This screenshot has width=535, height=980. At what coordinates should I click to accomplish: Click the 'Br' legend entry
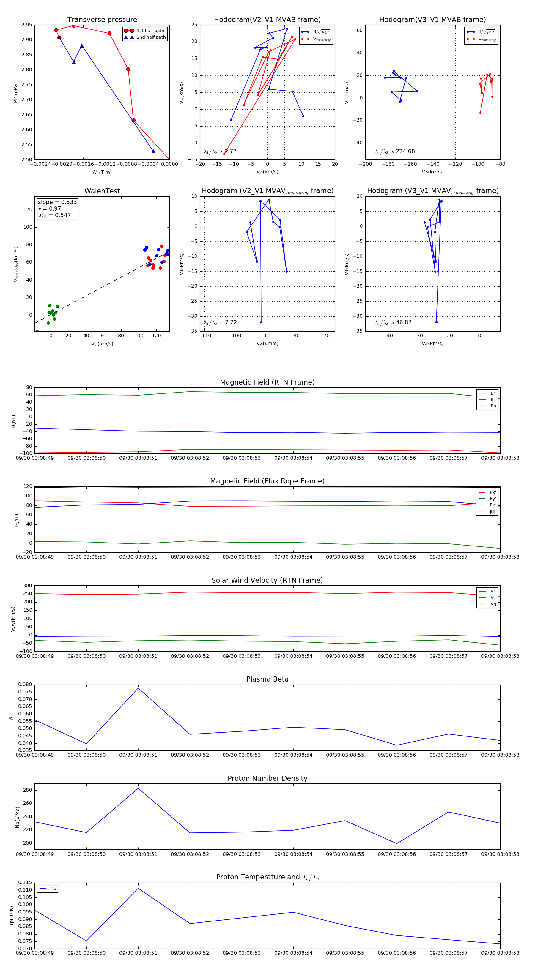point(488,393)
